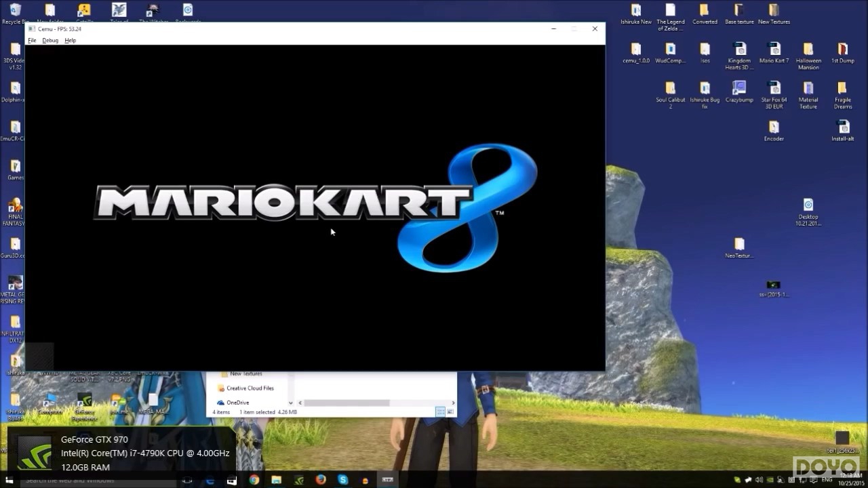The image size is (868, 488).
Task: Click the Explorer horizontal scrollbar right arrow
Action: click(x=453, y=403)
